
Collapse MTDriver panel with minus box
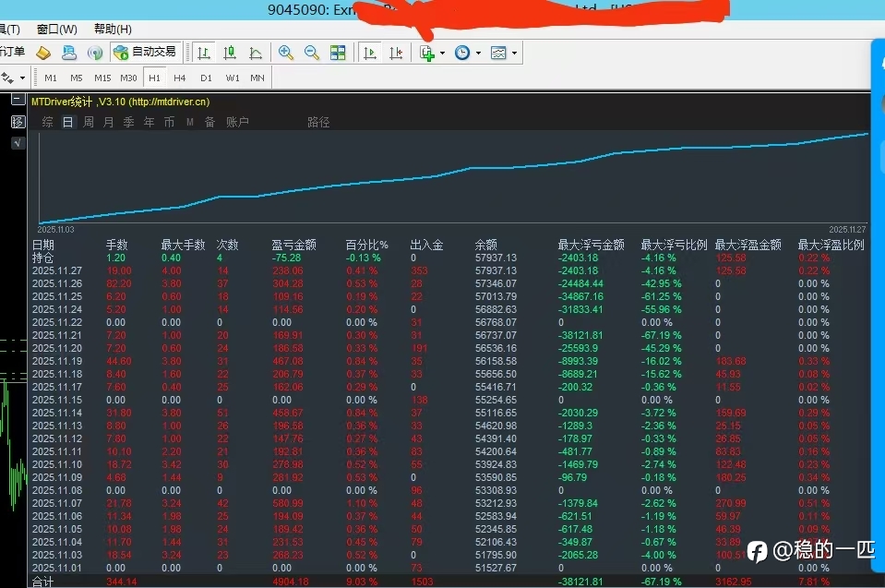tap(18, 100)
